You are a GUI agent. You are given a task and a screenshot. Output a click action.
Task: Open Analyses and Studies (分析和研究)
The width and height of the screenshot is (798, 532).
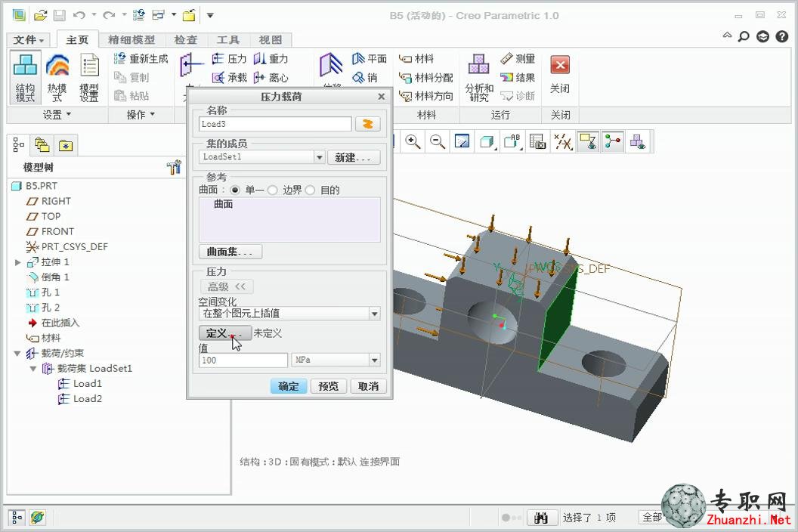click(x=479, y=77)
